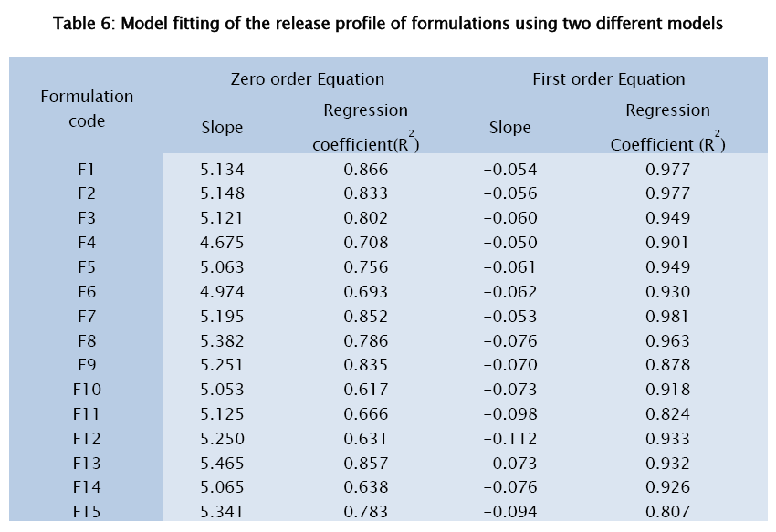Select the F4 zero order slope 4.675
This screenshot has height=532, width=776.
222,243
